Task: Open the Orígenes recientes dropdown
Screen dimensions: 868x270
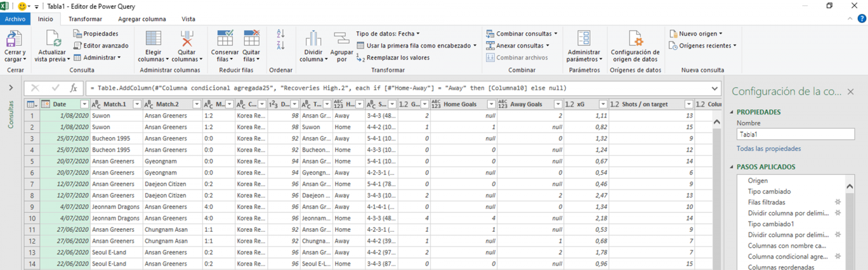Action: point(703,46)
